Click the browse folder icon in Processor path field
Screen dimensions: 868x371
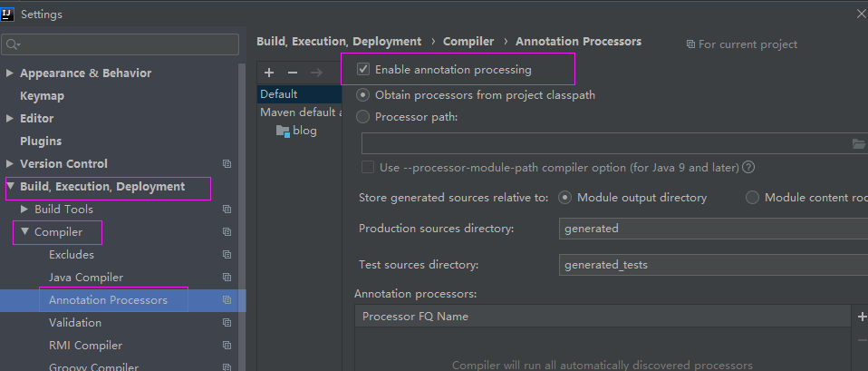[x=859, y=143]
